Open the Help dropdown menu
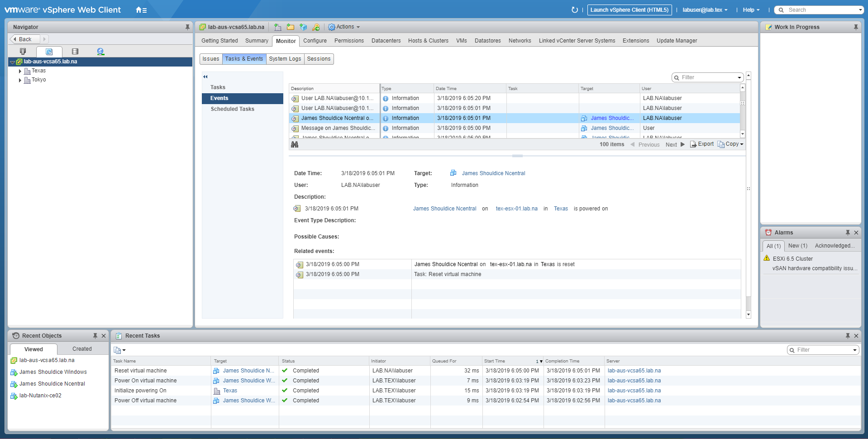Viewport: 868px width, 439px height. point(751,10)
